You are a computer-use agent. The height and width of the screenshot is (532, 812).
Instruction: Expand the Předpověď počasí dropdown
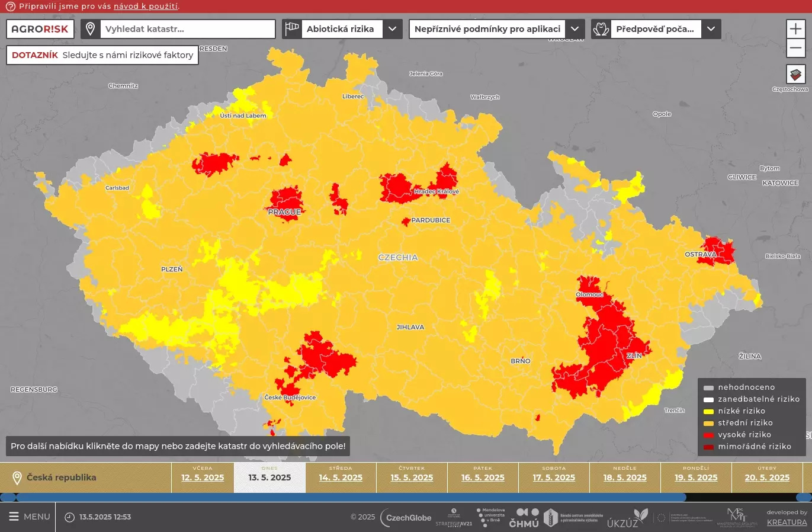(711, 29)
